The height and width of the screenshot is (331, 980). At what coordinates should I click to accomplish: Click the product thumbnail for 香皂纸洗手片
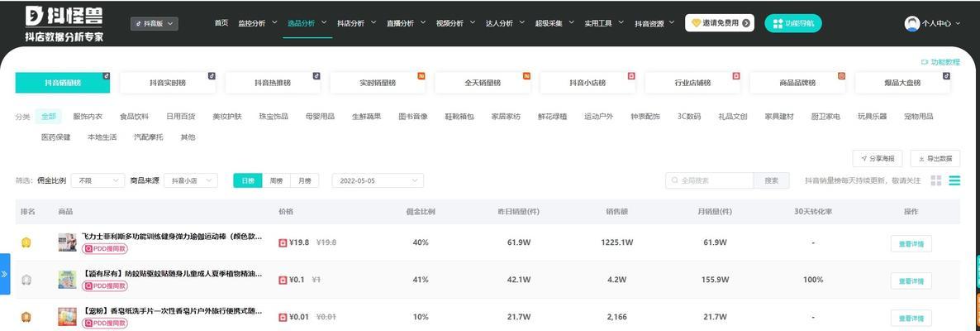coord(67,316)
